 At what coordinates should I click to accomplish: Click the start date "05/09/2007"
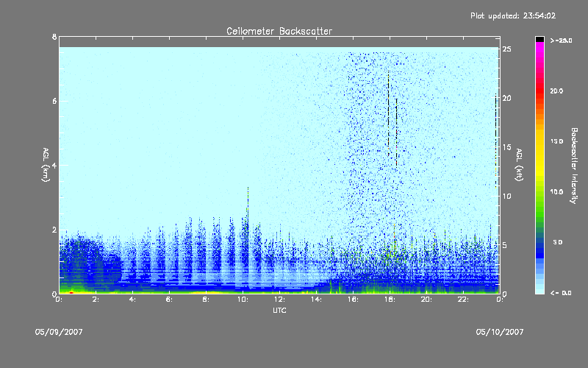coord(59,332)
